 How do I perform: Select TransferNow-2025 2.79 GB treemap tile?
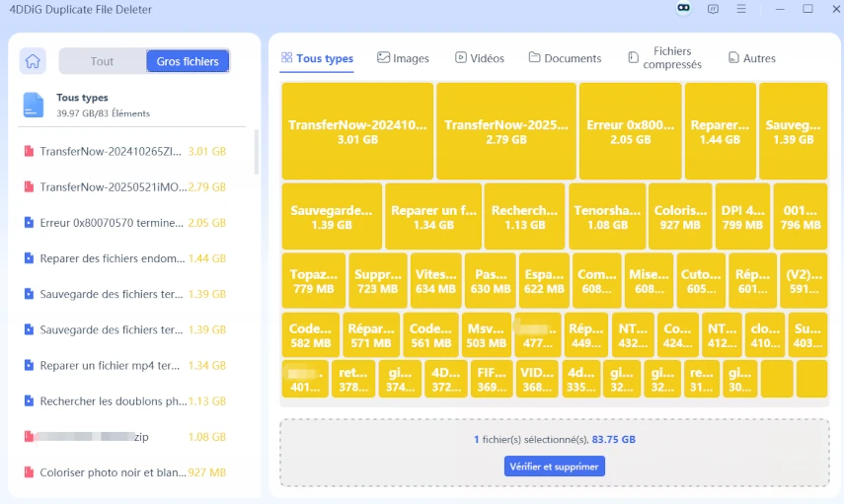[506, 131]
